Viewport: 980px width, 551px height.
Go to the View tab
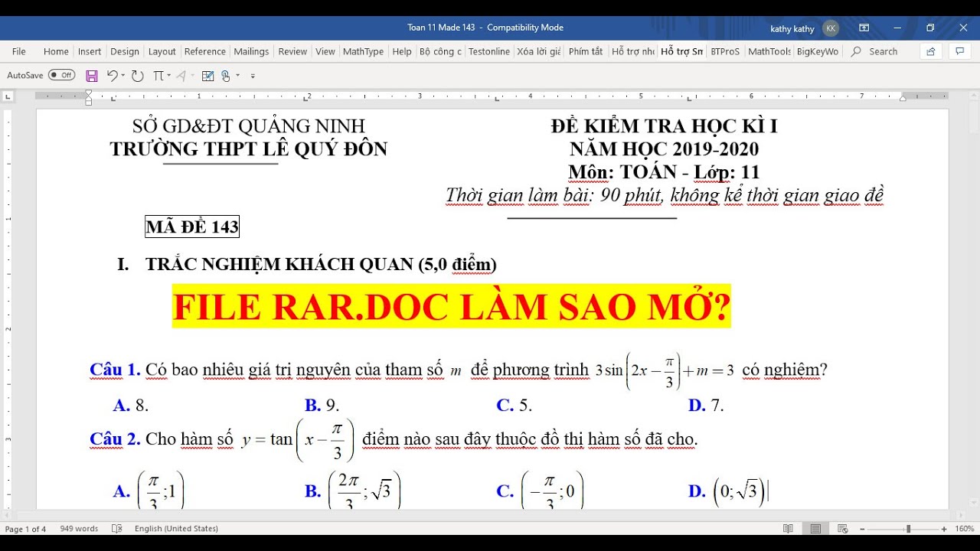pos(325,51)
